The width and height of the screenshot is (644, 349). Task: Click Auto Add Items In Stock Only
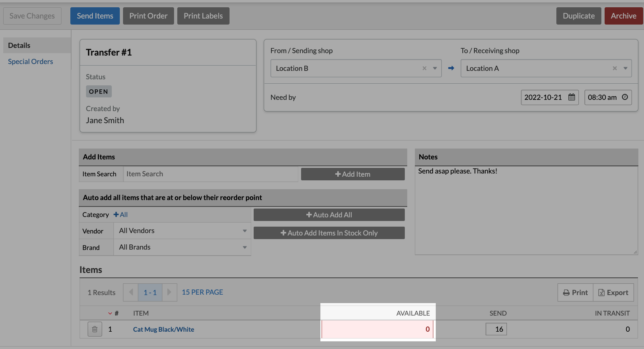(x=329, y=233)
